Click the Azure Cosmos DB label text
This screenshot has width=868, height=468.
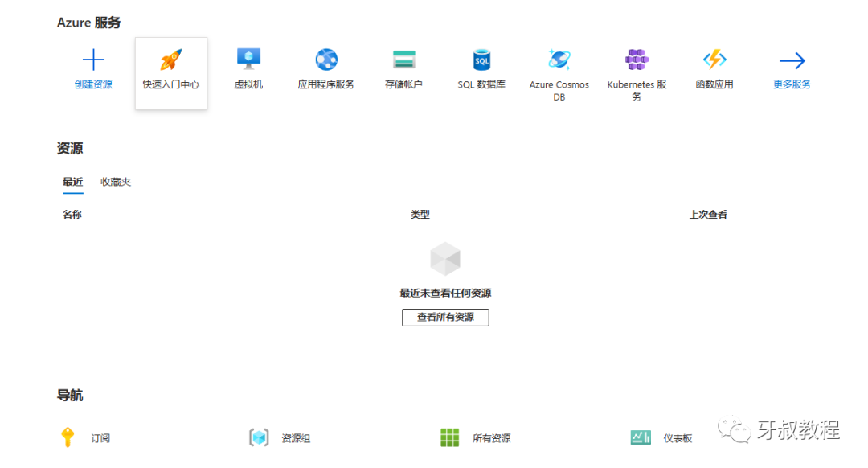pos(559,91)
